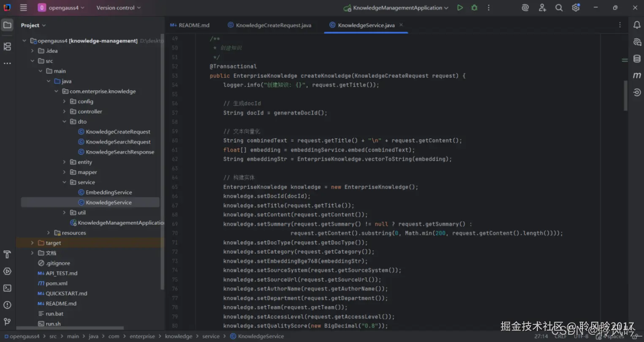Show the Notifications bell panel
644x342 pixels.
637,25
